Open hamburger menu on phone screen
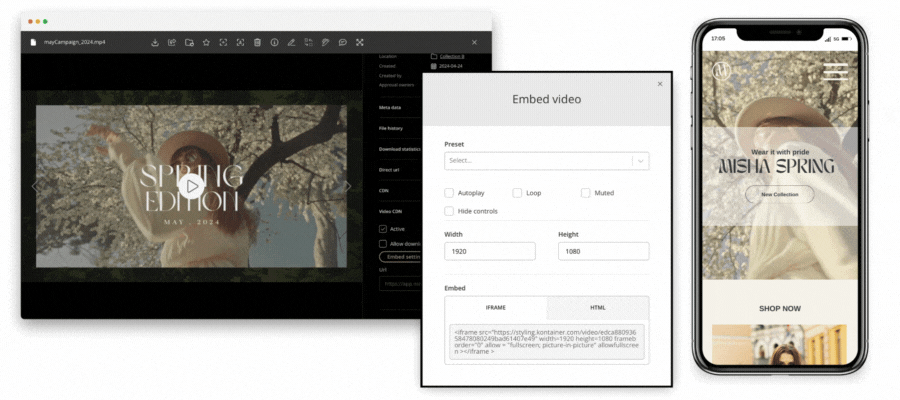Image resolution: width=900 pixels, height=400 pixels. point(835,71)
